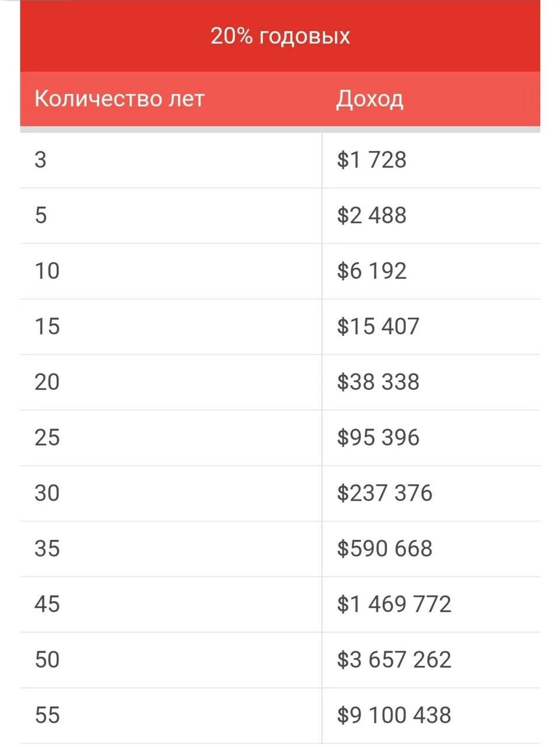The width and height of the screenshot is (560, 747).
Task: Click the income value $38 338
Action: click(x=378, y=382)
